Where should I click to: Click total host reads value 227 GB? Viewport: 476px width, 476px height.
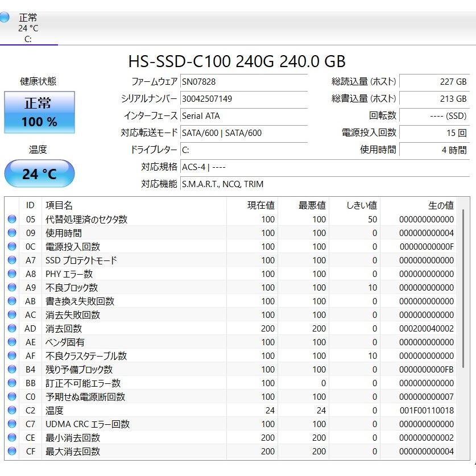coord(434,82)
